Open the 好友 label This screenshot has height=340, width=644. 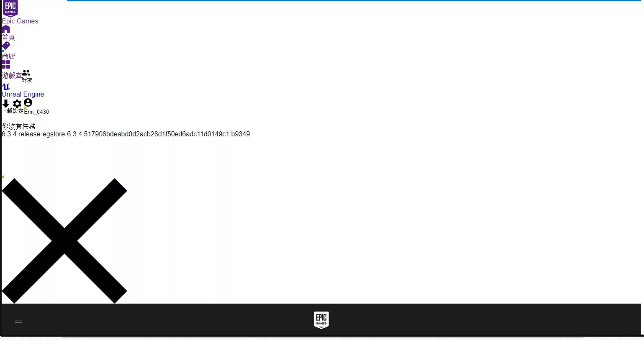click(x=27, y=80)
